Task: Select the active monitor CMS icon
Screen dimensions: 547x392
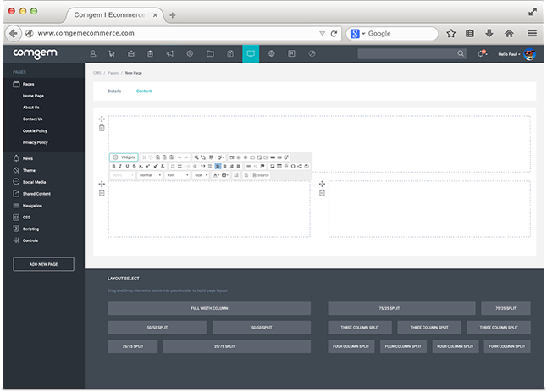Action: (x=251, y=53)
